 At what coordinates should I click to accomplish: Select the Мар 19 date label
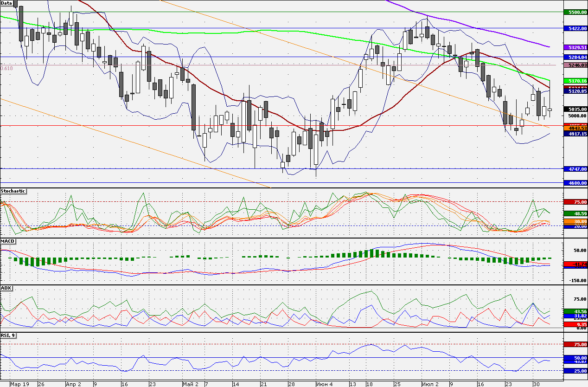click(20, 384)
